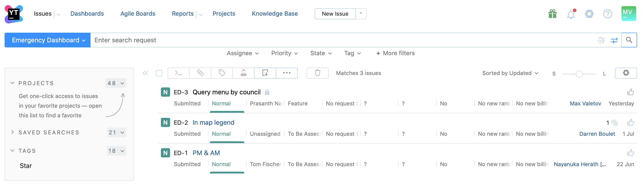Click the Normal priority field of ED-3

[x=221, y=104]
